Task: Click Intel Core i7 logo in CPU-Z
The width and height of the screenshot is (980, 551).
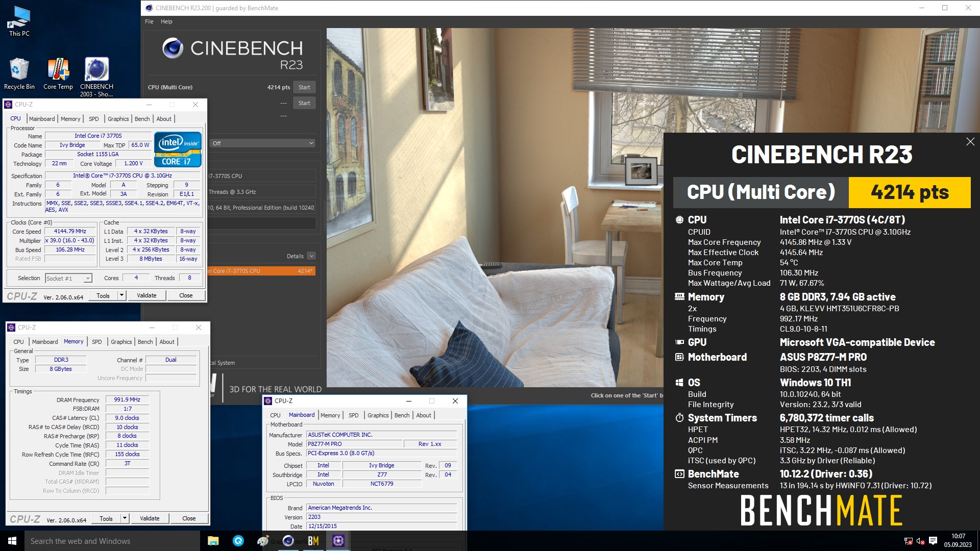Action: point(178,149)
